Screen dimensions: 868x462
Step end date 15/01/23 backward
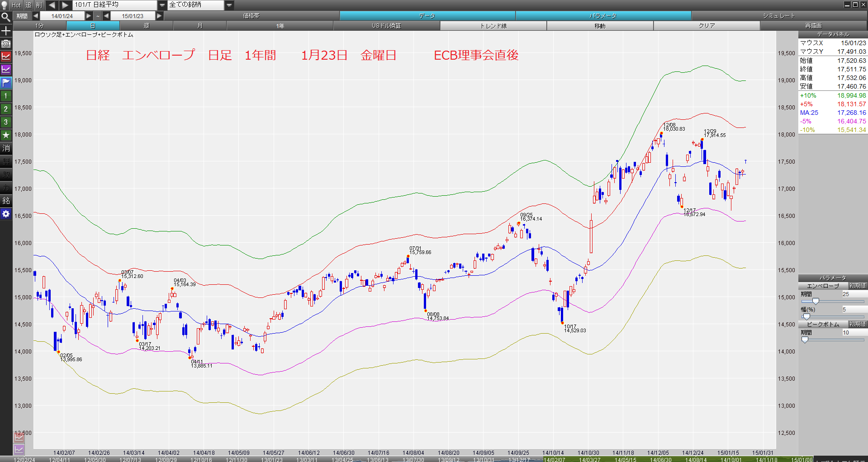tap(106, 16)
